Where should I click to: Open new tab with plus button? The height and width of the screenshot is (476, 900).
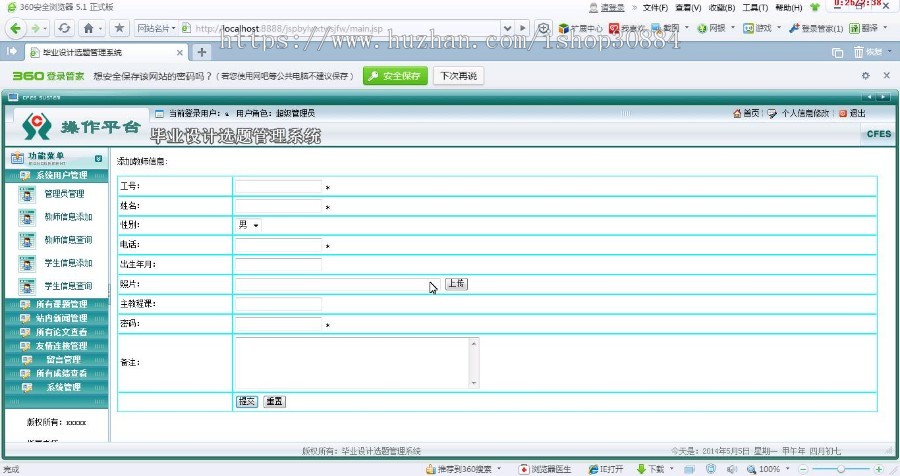[201, 52]
